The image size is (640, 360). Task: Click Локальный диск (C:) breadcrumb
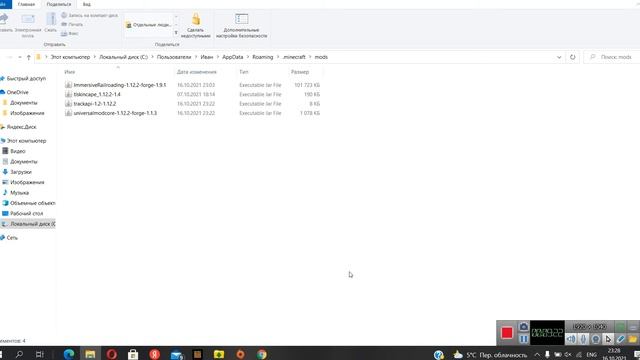click(124, 57)
